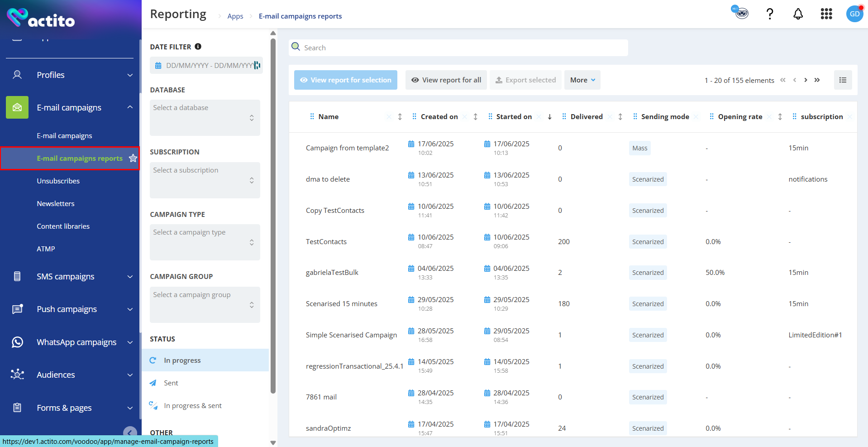868x447 pixels.
Task: Click the filter panel vertical scrollbar
Action: point(273,216)
